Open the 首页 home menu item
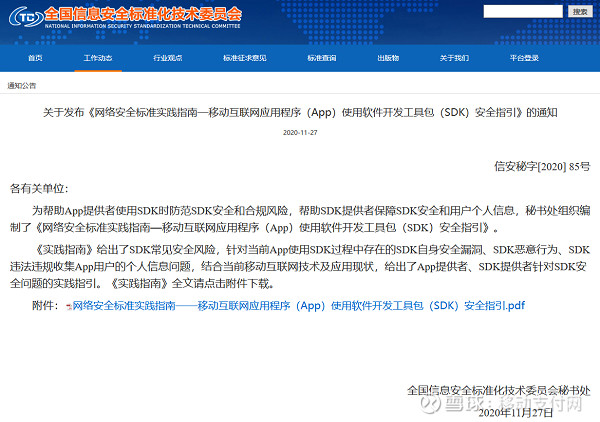The width and height of the screenshot is (600, 422). [x=35, y=58]
